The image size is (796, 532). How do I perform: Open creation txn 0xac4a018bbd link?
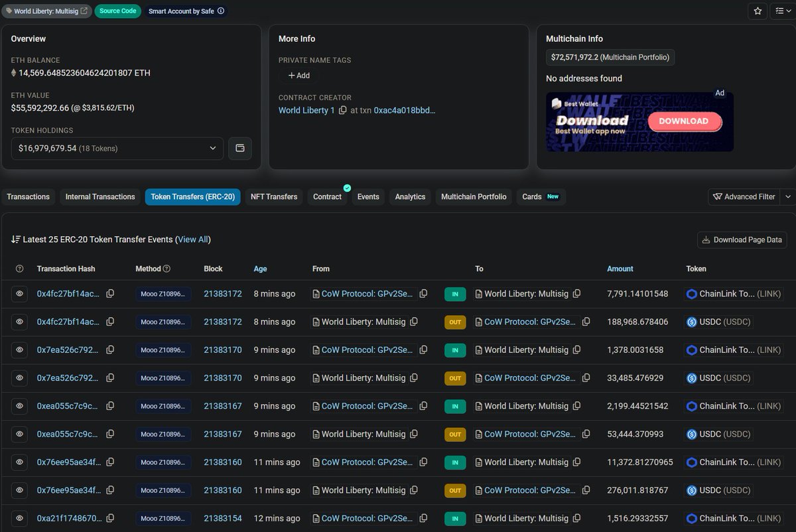(x=405, y=110)
